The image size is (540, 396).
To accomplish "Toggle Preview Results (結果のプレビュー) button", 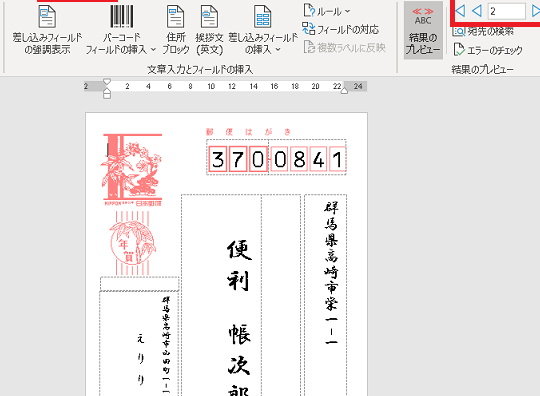I will 423,30.
